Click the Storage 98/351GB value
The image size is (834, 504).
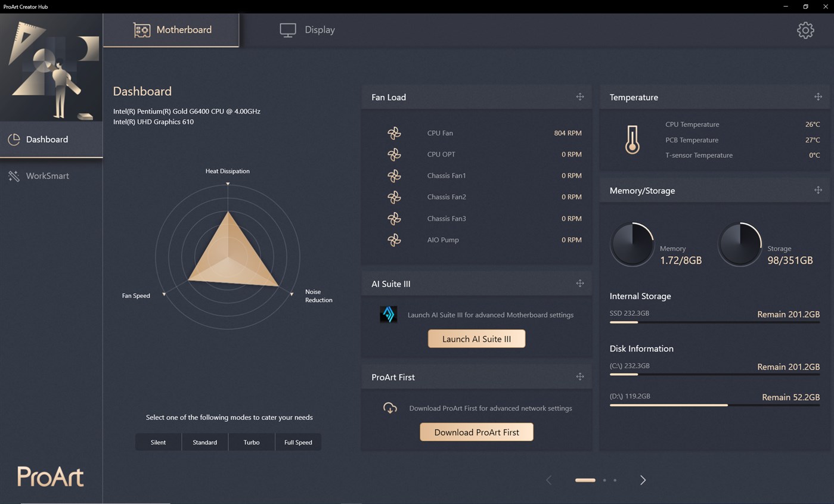coord(790,260)
